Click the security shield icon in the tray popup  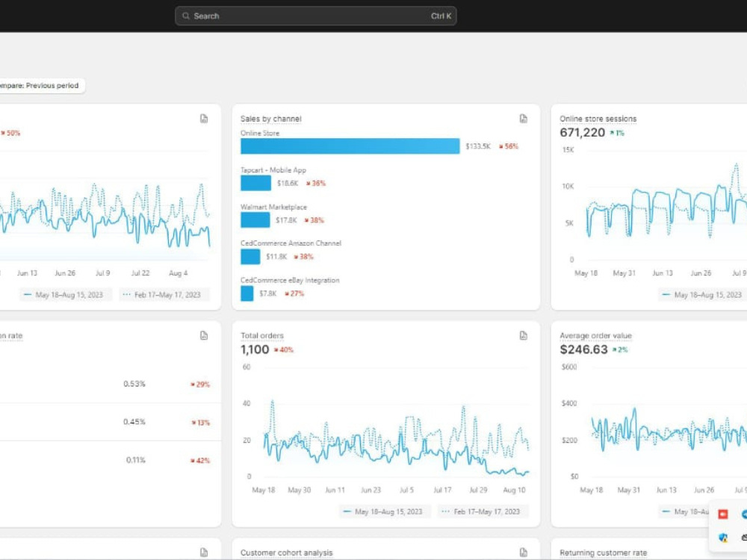(x=722, y=538)
